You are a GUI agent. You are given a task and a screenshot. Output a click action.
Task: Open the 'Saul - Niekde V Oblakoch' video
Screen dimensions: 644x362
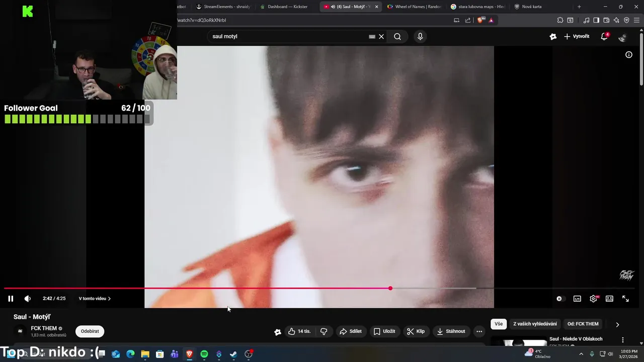[576, 339]
